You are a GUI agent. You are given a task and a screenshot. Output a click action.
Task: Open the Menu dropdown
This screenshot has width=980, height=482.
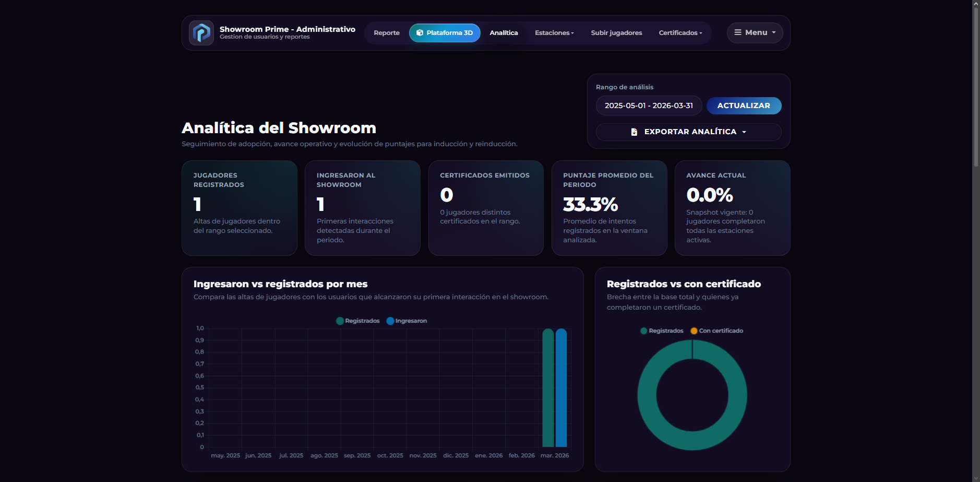(755, 32)
